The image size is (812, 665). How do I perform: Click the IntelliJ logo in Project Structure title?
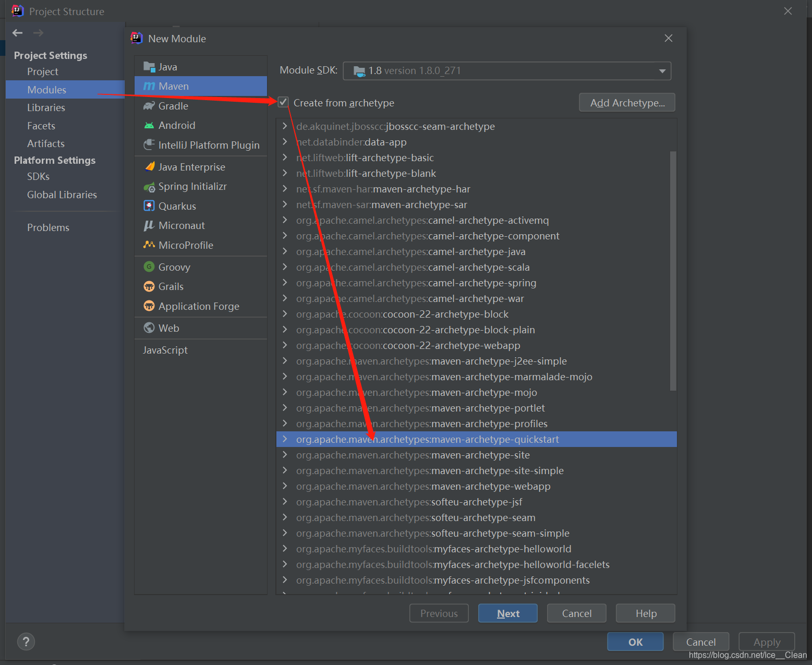pyautogui.click(x=17, y=10)
